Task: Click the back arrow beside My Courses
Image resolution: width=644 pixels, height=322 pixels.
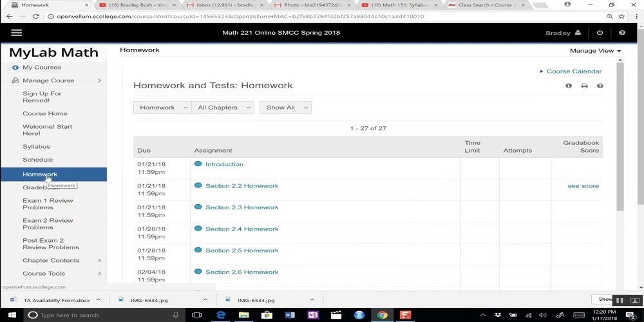Action: [15, 68]
